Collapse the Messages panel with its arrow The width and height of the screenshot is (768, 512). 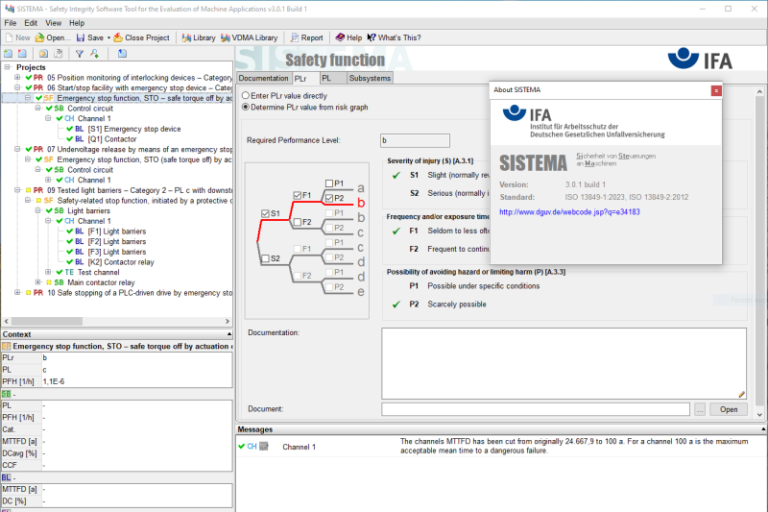coord(763,429)
